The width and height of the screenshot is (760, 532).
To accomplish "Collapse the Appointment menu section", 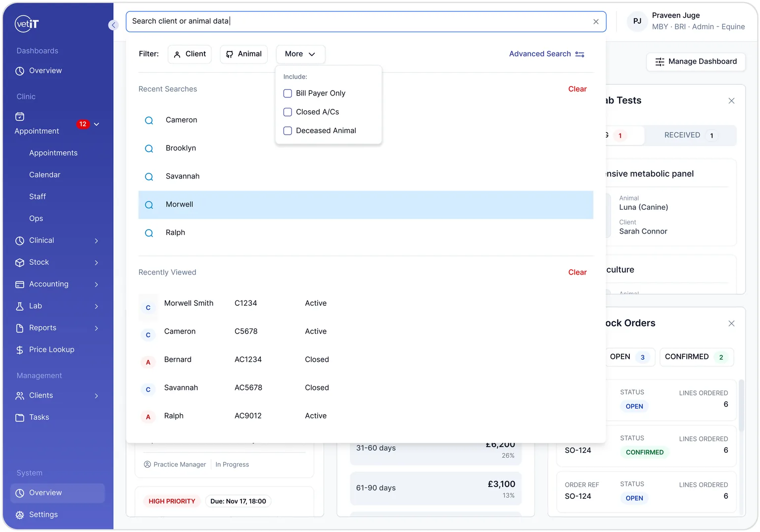I will tap(96, 124).
